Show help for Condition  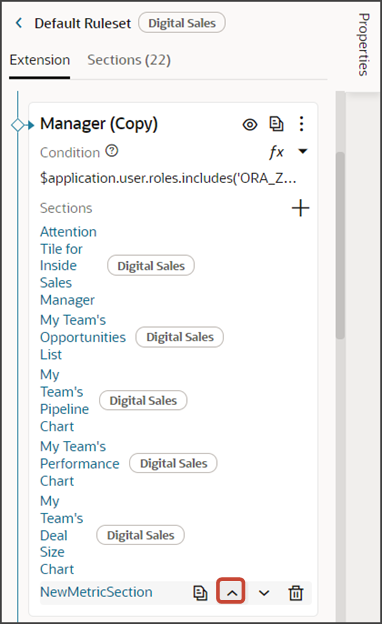click(112, 151)
